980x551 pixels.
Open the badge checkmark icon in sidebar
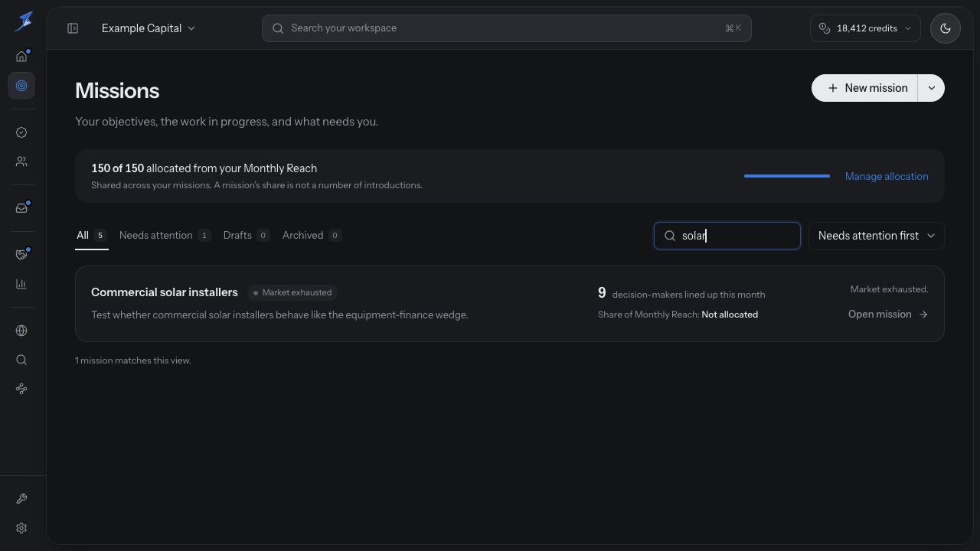pyautogui.click(x=21, y=132)
